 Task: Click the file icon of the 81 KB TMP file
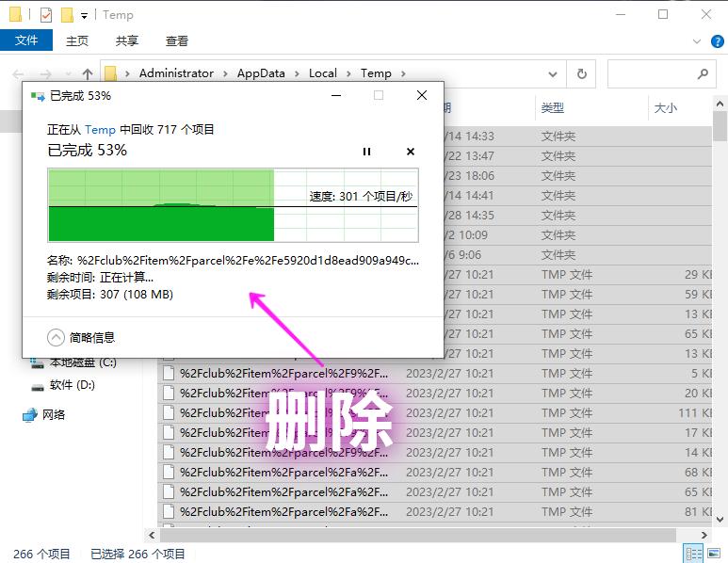[169, 511]
